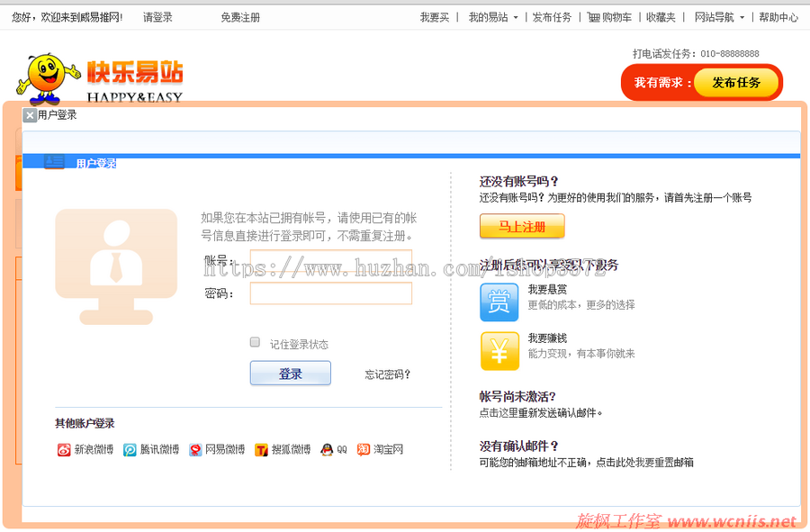Open 我要悬赏 via the blue 赏 icon

[x=499, y=302]
